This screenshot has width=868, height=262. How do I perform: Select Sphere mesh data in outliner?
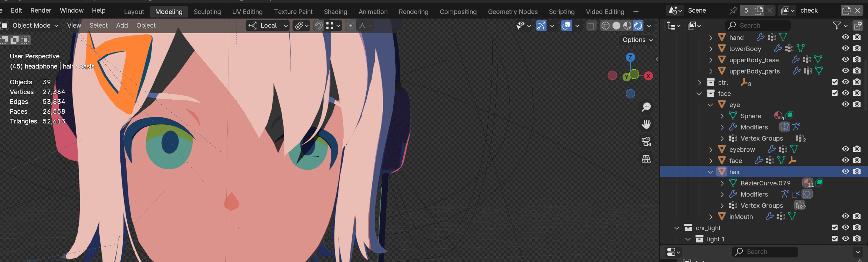point(751,116)
